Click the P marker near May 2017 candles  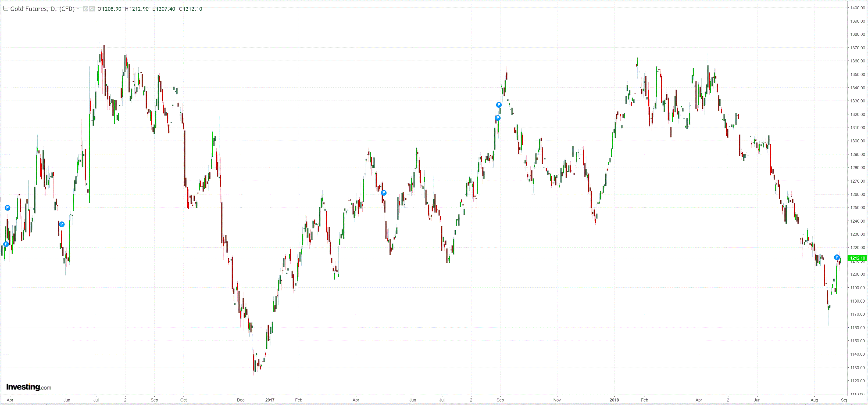click(x=383, y=193)
